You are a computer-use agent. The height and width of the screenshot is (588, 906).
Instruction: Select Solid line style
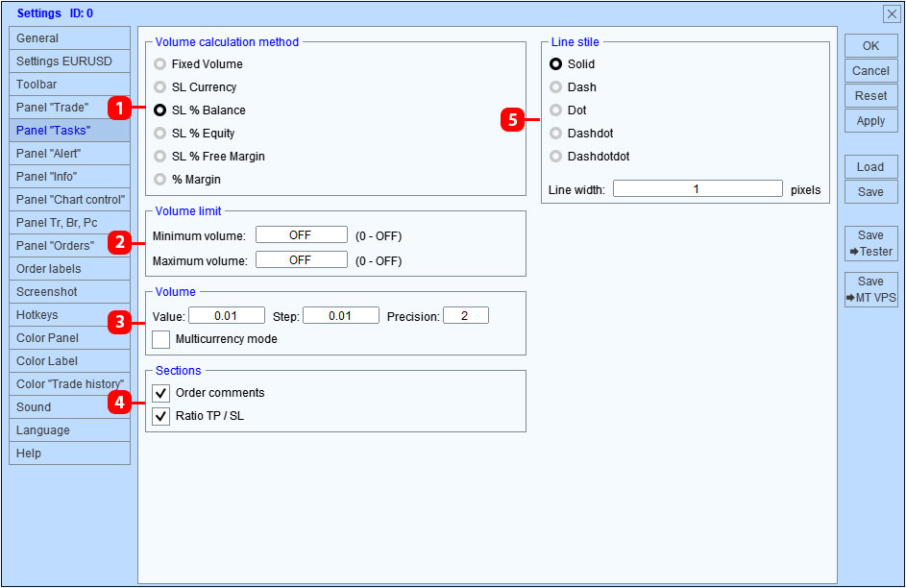point(556,64)
